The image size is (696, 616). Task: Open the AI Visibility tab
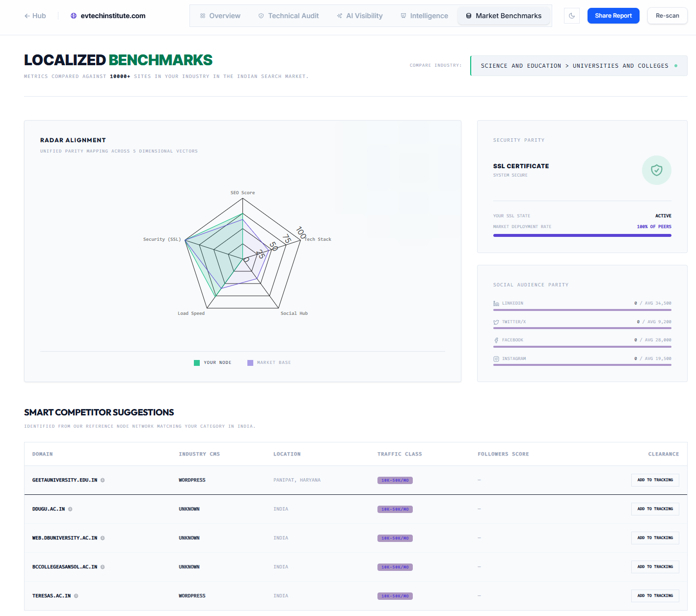pyautogui.click(x=360, y=16)
